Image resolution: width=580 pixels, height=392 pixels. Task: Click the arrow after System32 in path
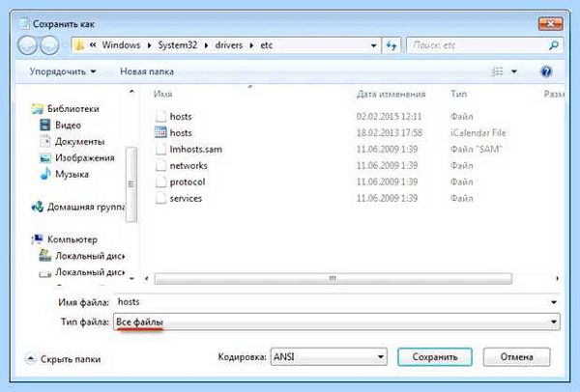[x=206, y=45]
